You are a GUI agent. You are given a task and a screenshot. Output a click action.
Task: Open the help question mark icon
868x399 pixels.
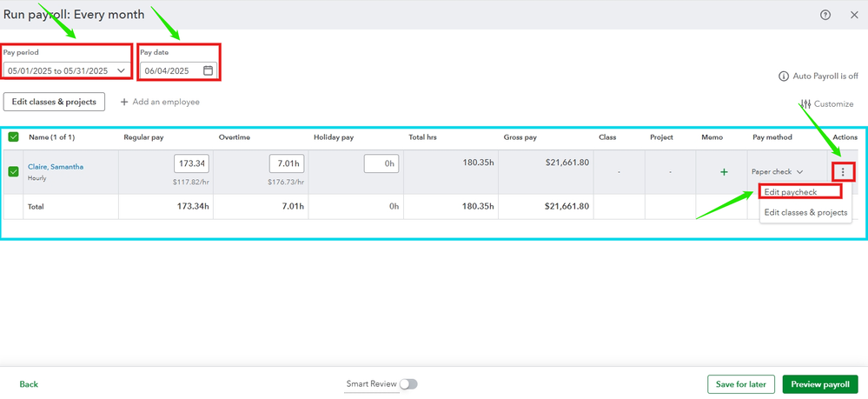point(825,15)
